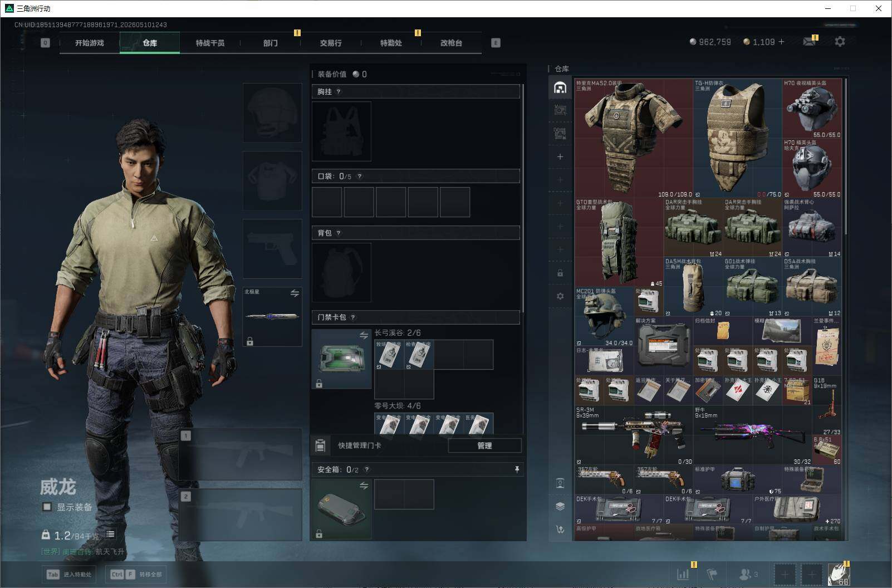This screenshot has width=892, height=588.
Task: Select the GD1战术弹挎 item
Action: tap(753, 287)
